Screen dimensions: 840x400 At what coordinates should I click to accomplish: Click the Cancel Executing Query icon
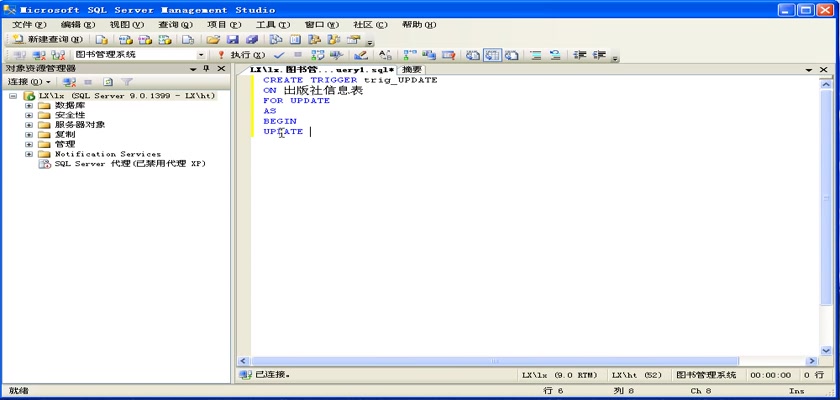pyautogui.click(x=298, y=55)
